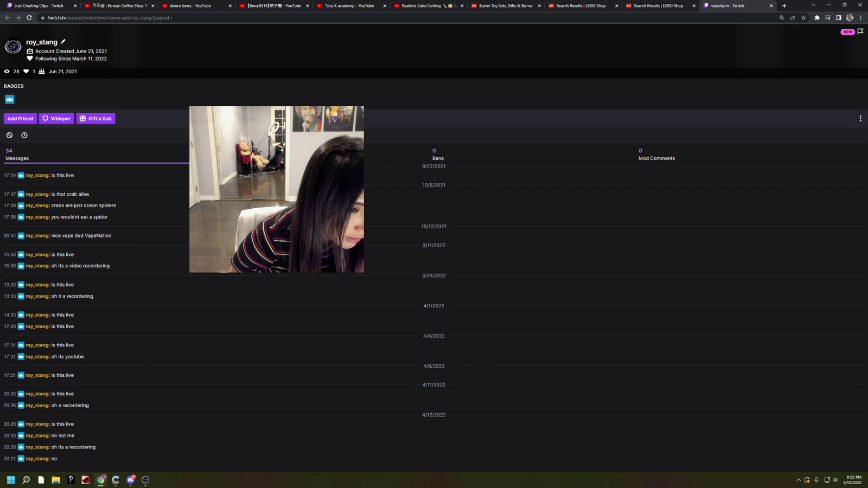This screenshot has width=868, height=488.
Task: Click the birthday cake account date icon
Action: [41, 72]
